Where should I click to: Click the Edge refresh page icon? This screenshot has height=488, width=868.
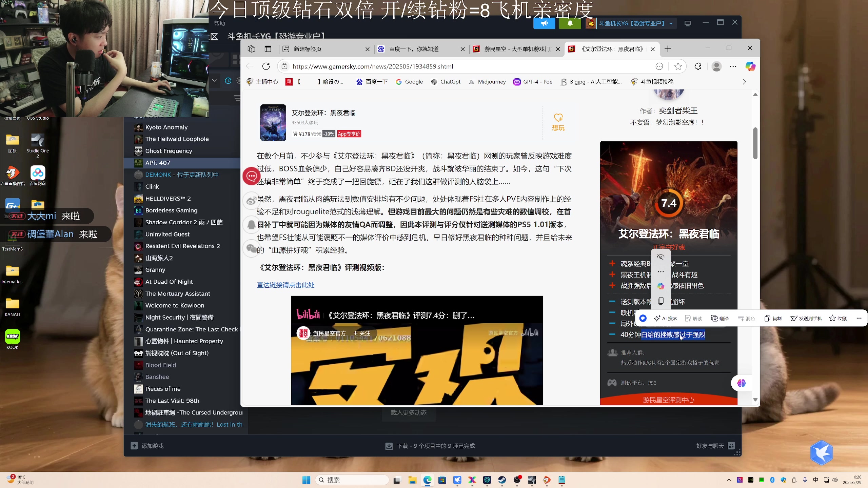coord(266,66)
